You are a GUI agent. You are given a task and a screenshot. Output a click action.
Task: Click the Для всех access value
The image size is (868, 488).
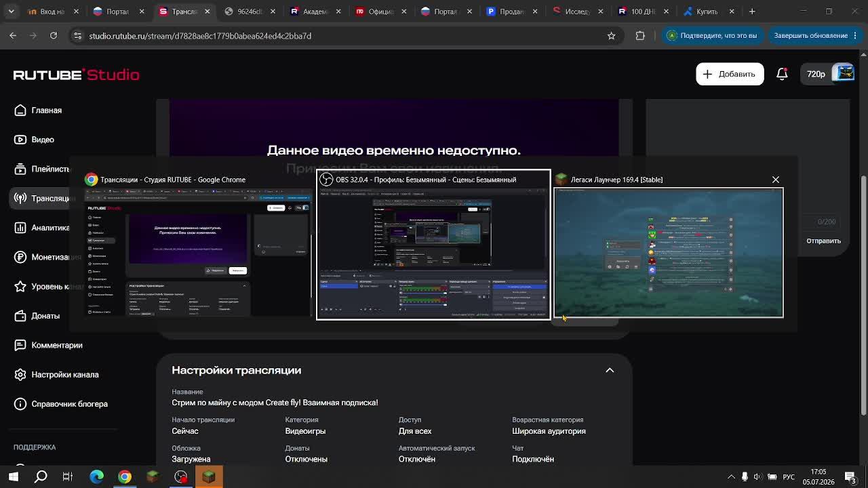tap(415, 431)
